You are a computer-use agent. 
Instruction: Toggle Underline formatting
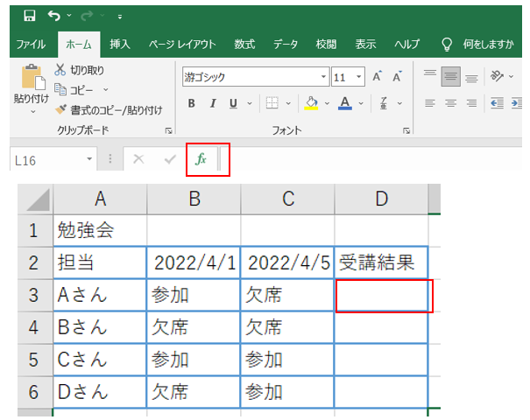tap(233, 103)
